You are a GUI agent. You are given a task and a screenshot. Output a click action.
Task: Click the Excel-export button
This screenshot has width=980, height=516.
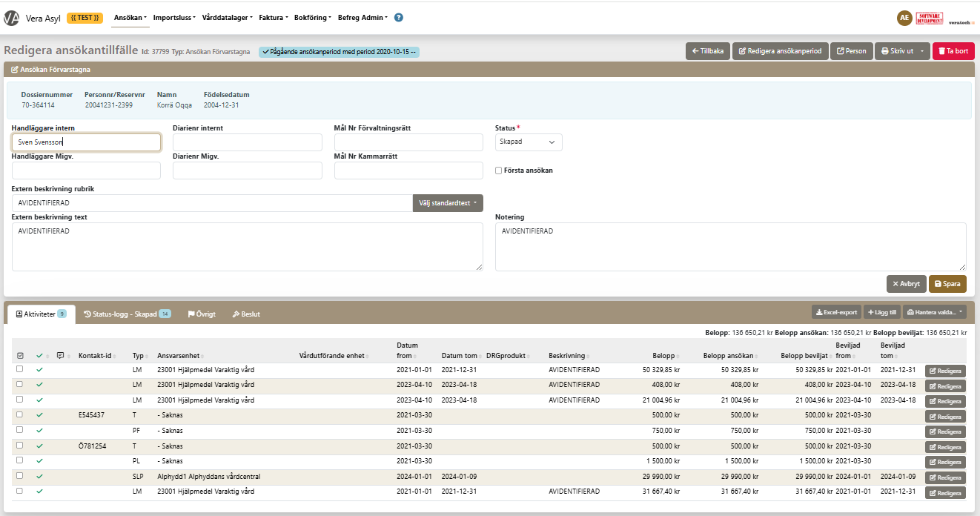coord(836,312)
